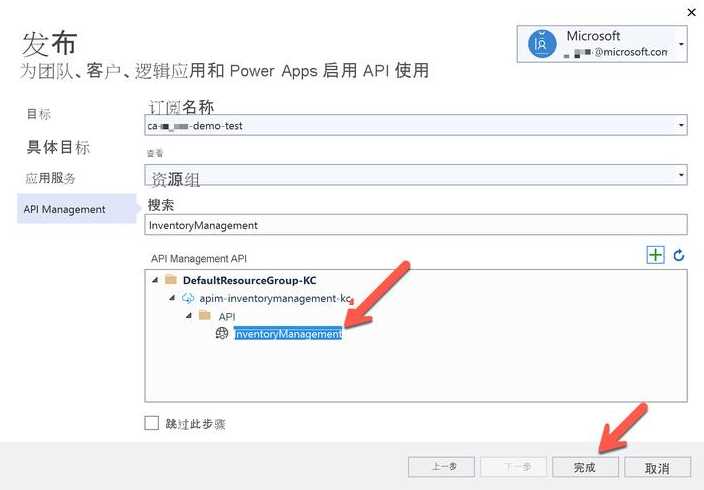Select the apim-inventorymanagement-kc service row
This screenshot has width=704, height=490.
coord(275,298)
